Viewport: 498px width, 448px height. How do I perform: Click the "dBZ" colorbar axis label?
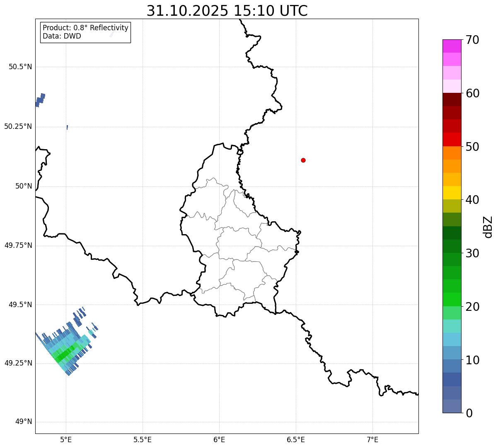(488, 226)
